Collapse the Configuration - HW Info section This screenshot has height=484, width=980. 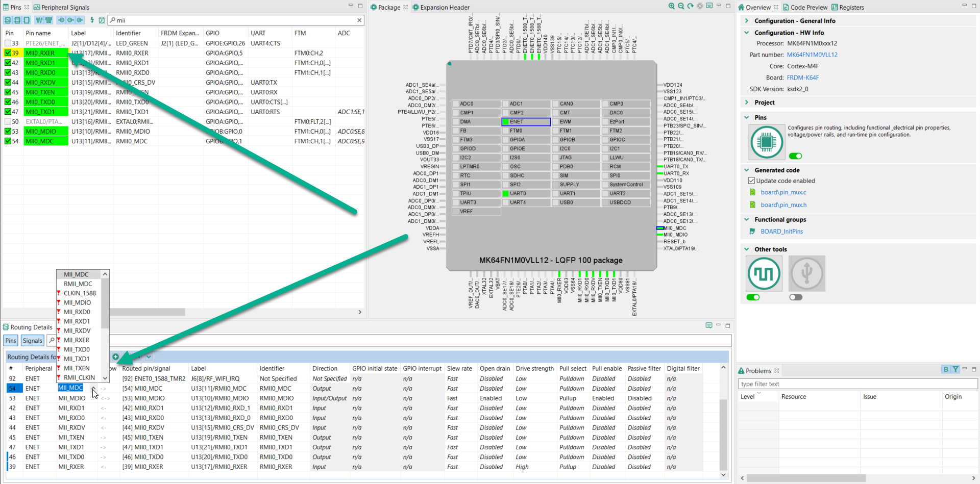point(746,32)
